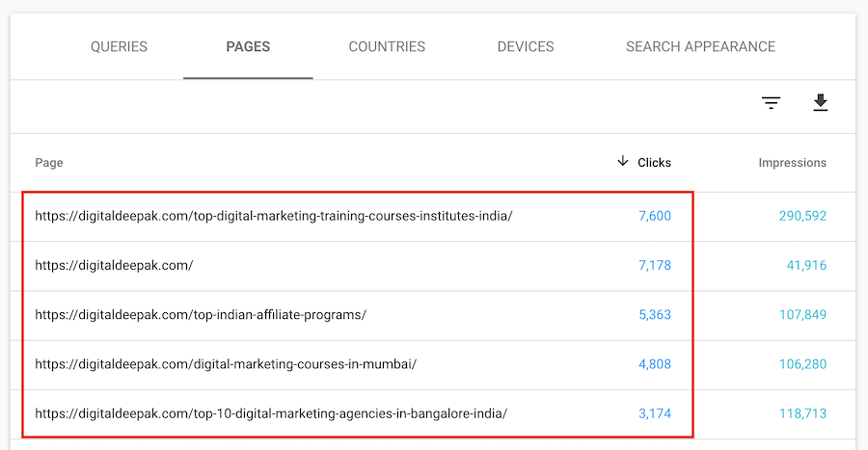Click the Page column header
868x450 pixels.
[49, 163]
